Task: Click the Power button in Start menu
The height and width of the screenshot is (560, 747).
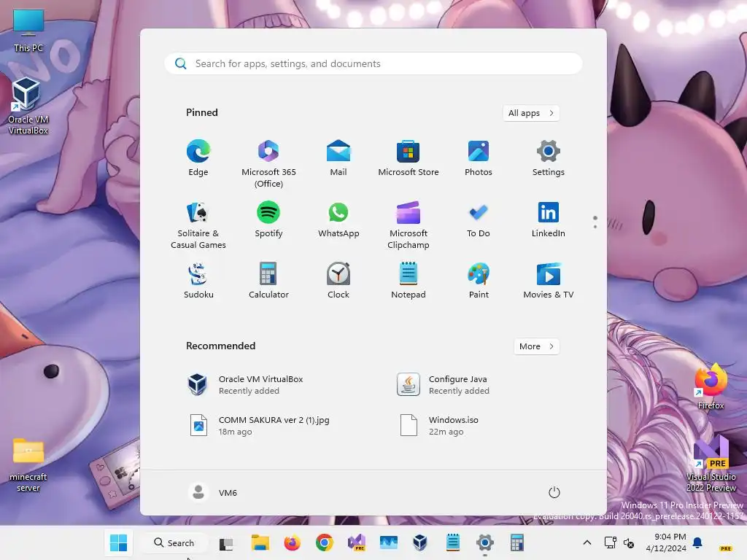Action: pos(554,492)
